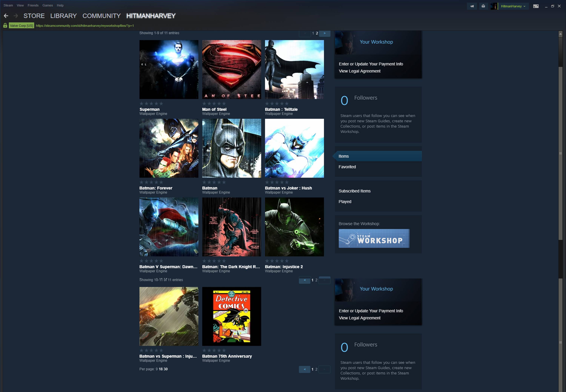This screenshot has width=566, height=392.
Task: Switch to the LIBRARY tab
Action: [x=63, y=16]
